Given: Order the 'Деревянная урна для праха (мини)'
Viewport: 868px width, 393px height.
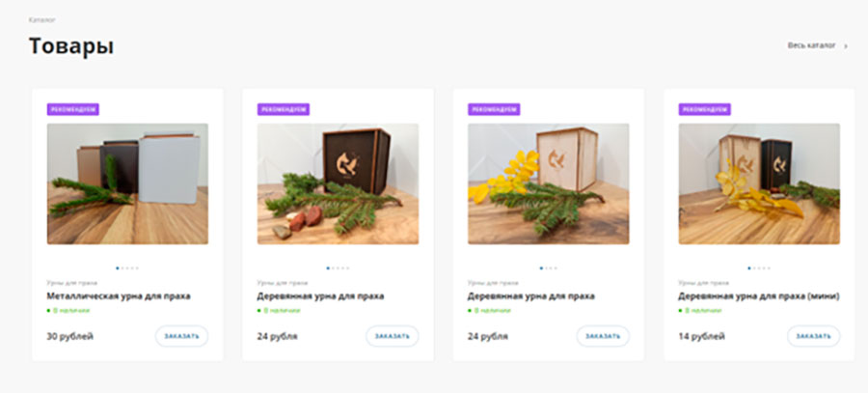Looking at the screenshot, I should [x=814, y=336].
